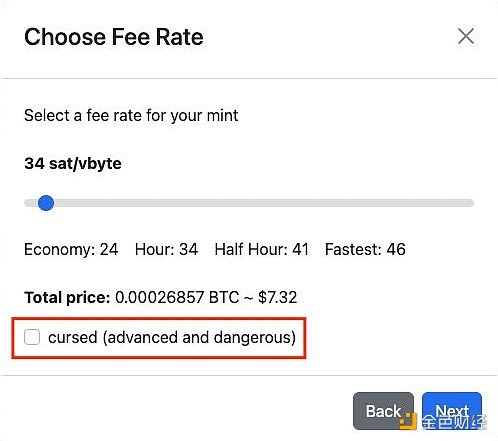This screenshot has width=498, height=441.
Task: Click the 0.00026857 BTC amount
Action: click(177, 297)
